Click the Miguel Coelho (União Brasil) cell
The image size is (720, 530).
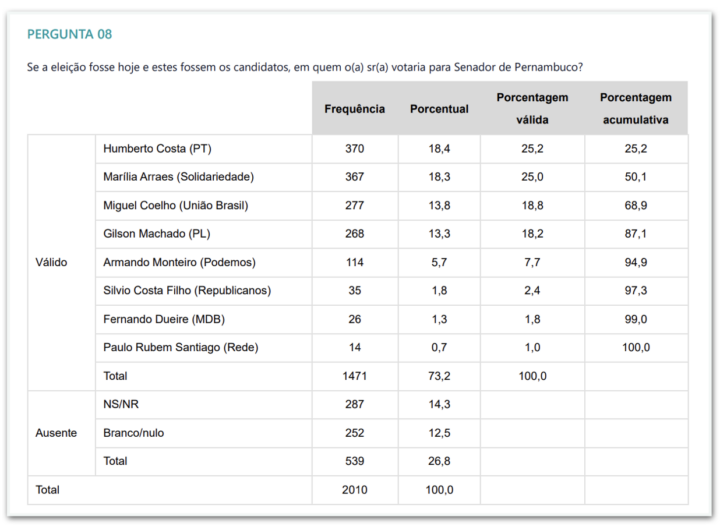[175, 206]
